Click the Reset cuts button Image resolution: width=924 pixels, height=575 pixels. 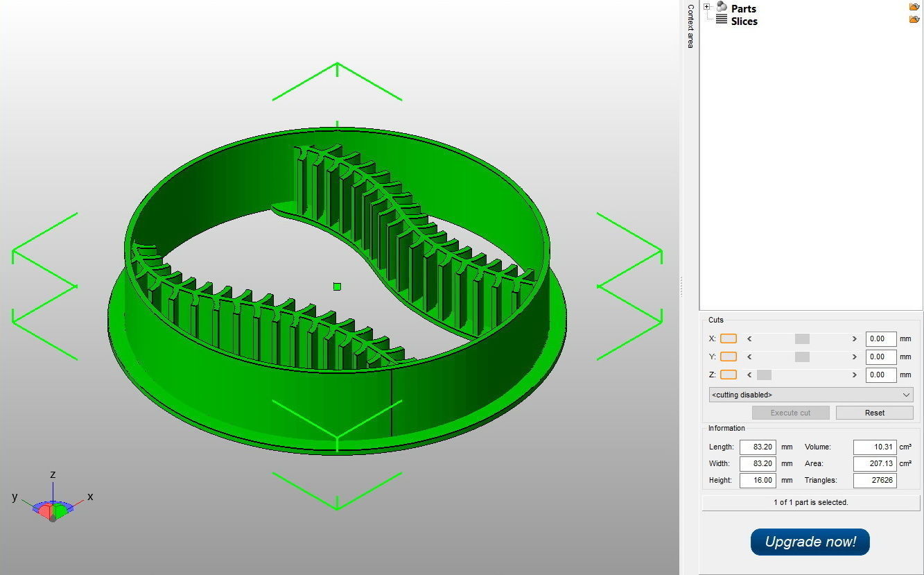(874, 413)
